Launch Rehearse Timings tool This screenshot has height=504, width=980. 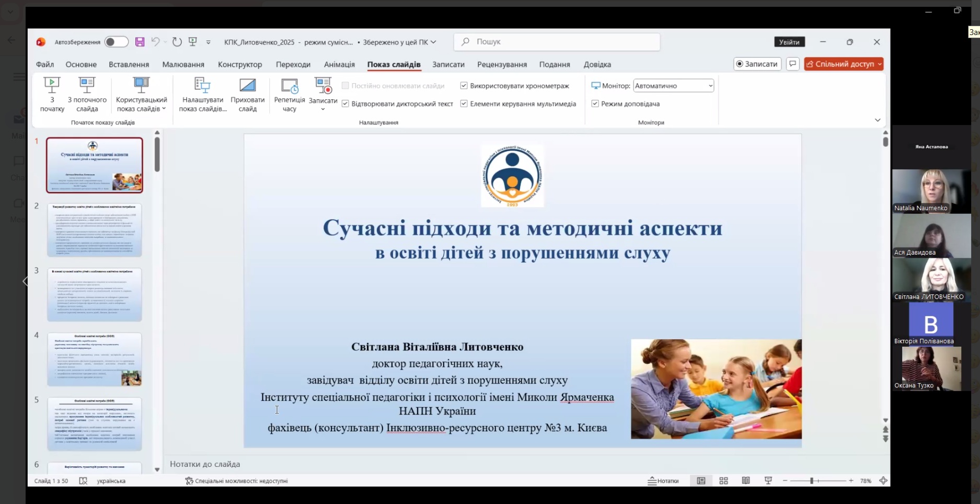289,86
